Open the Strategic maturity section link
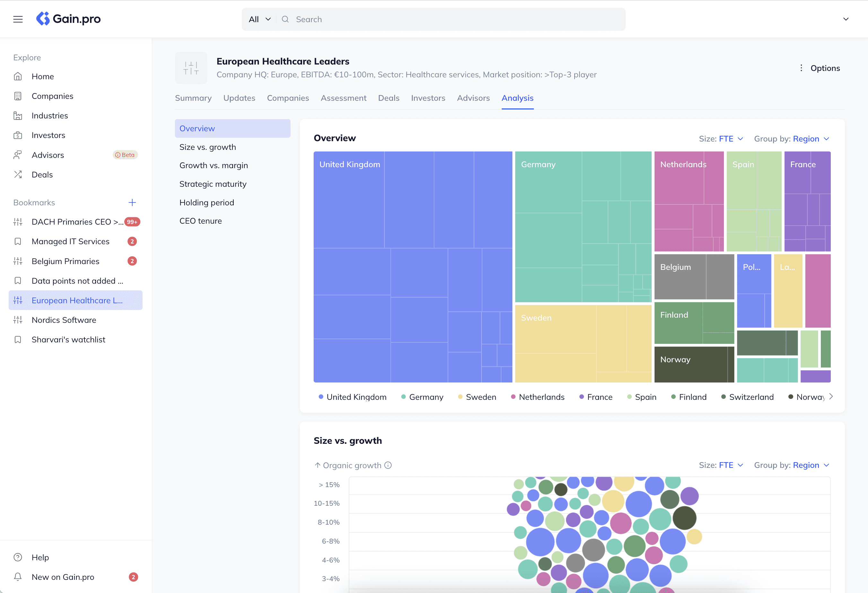 213,184
